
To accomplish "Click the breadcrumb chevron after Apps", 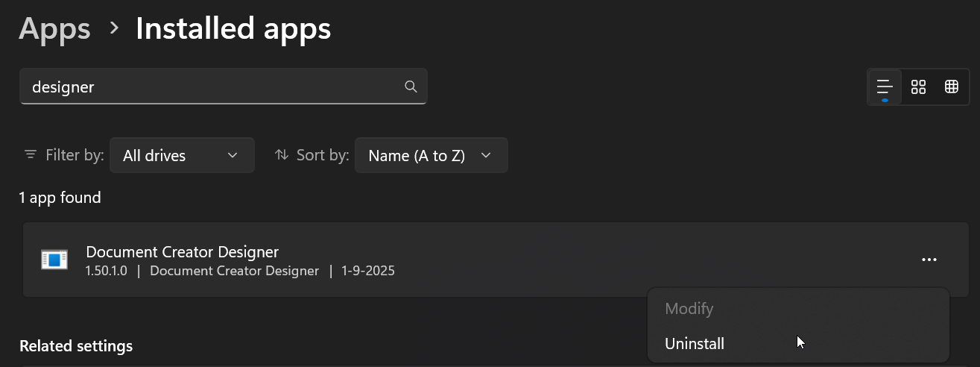I will pos(114,28).
